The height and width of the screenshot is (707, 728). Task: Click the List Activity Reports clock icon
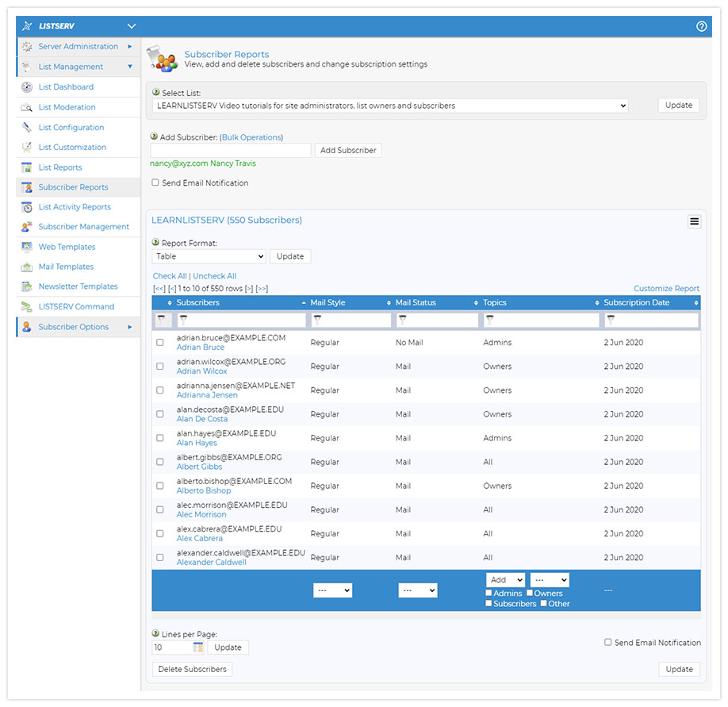coord(27,207)
